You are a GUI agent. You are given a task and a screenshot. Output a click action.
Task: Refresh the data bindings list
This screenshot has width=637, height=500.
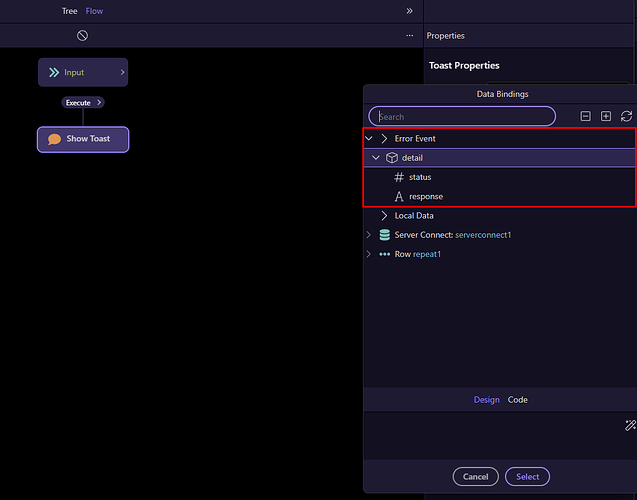click(626, 117)
